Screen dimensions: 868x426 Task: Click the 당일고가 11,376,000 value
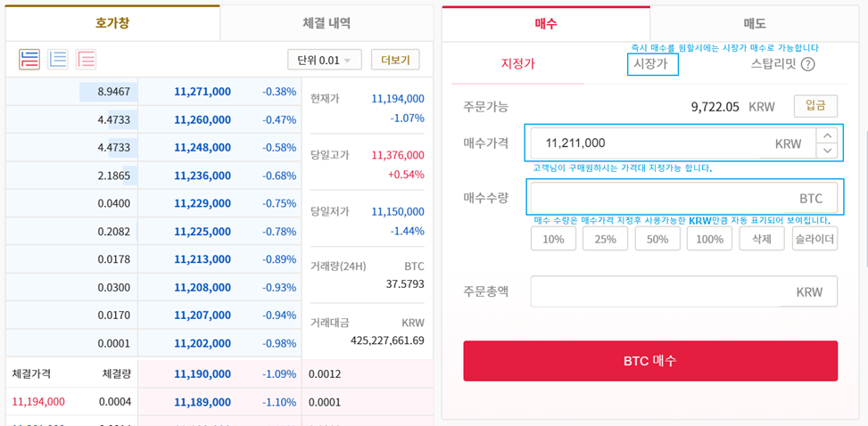(398, 155)
